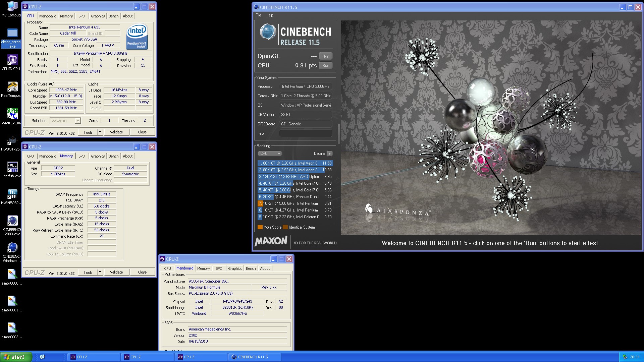Click the DRAM Frequency value 499.3 MHz

[x=102, y=194]
